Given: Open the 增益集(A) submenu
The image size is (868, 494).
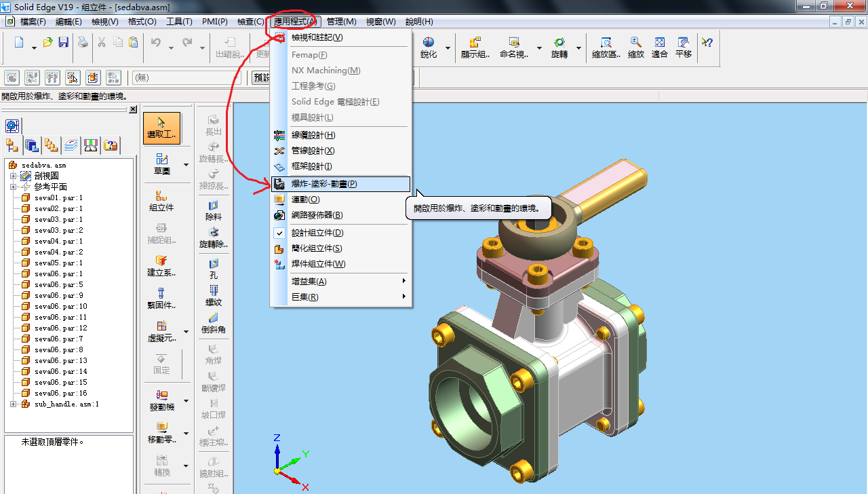Looking at the screenshot, I should (340, 281).
